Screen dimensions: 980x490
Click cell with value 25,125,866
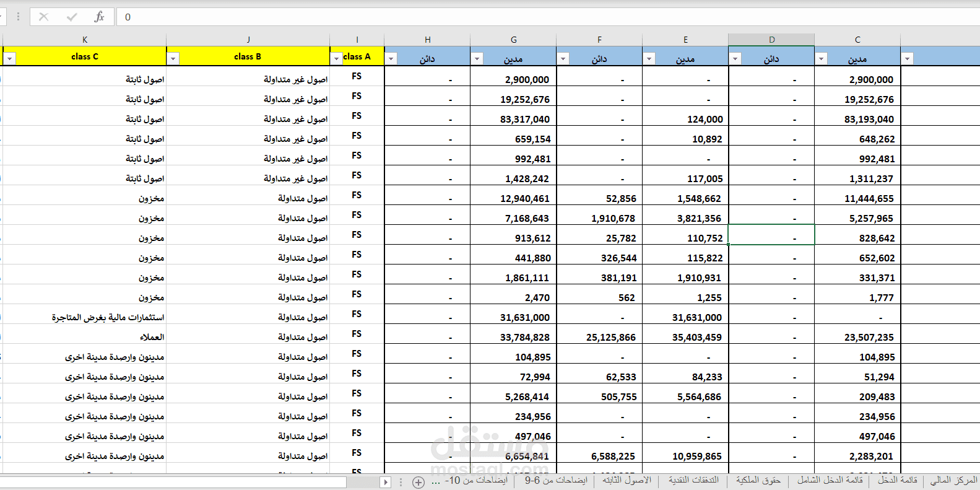pyautogui.click(x=600, y=335)
